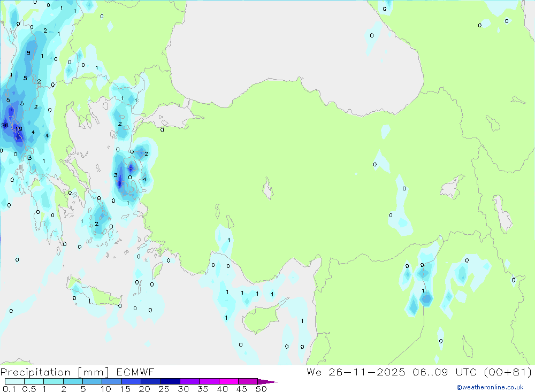Select the 5–10 mm legend color swatch
The image size is (535, 392).
click(x=92, y=382)
